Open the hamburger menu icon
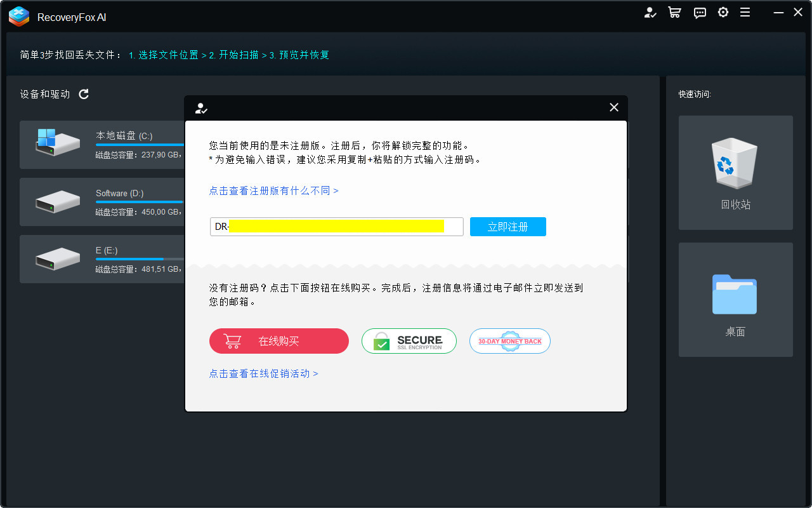This screenshot has width=812, height=508. pos(745,12)
